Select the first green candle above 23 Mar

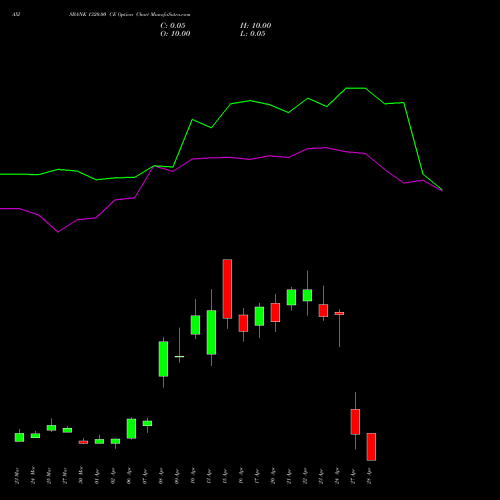pyautogui.click(x=19, y=437)
